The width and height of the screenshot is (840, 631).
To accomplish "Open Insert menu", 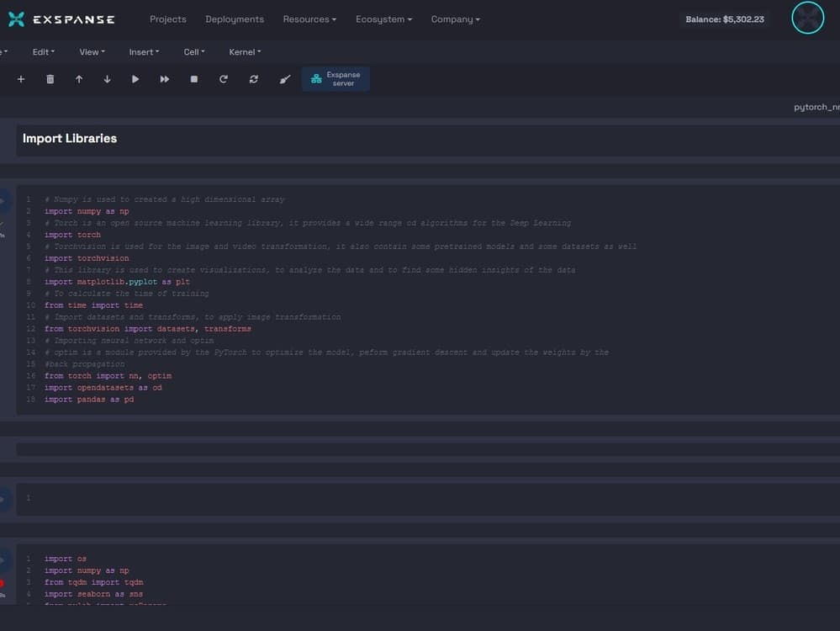I will 144,52.
